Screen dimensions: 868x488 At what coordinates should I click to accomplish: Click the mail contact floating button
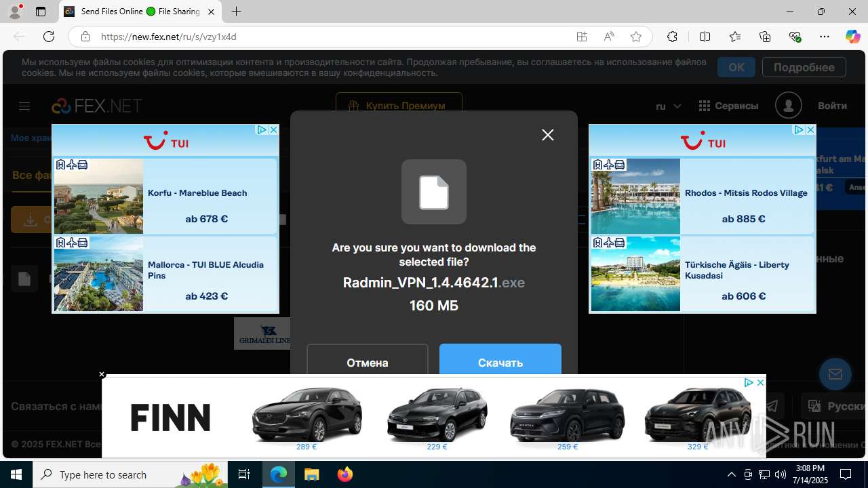[x=835, y=374]
